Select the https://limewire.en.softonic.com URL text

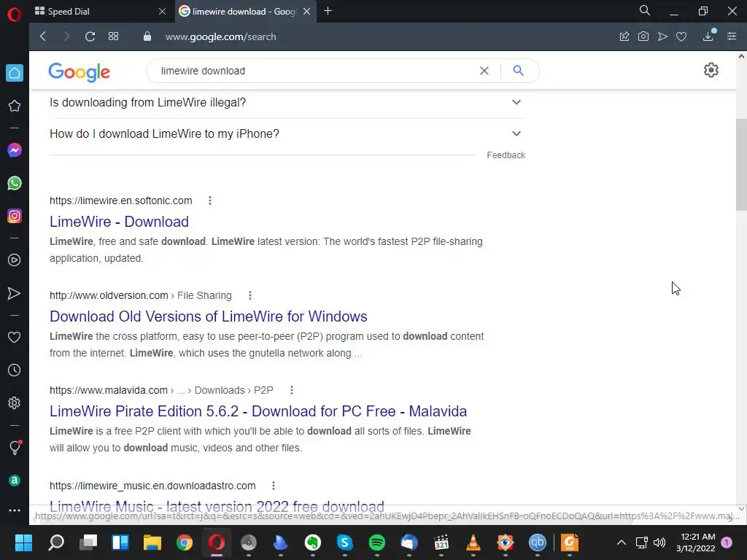point(121,201)
